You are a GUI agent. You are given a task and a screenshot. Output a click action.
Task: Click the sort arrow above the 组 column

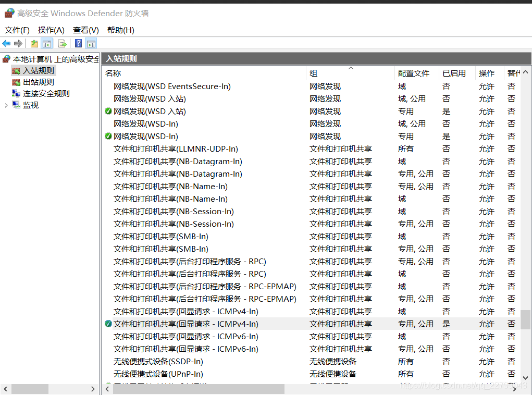(351, 68)
